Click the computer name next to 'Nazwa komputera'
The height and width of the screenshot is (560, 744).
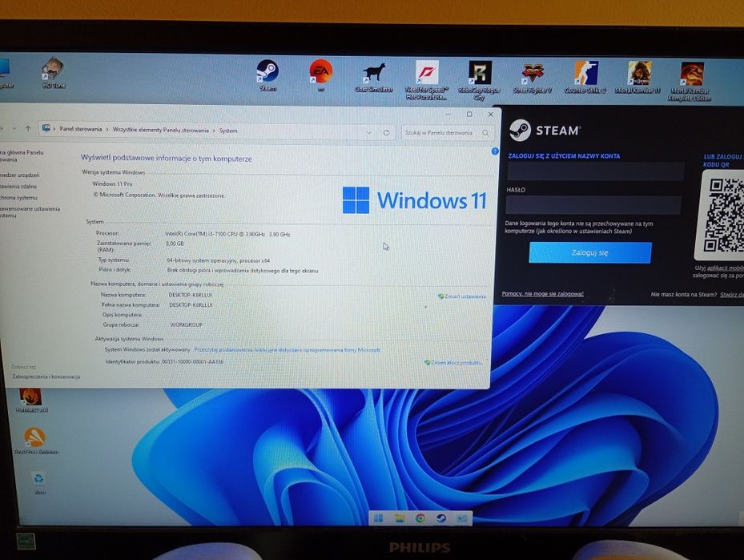coord(191,295)
